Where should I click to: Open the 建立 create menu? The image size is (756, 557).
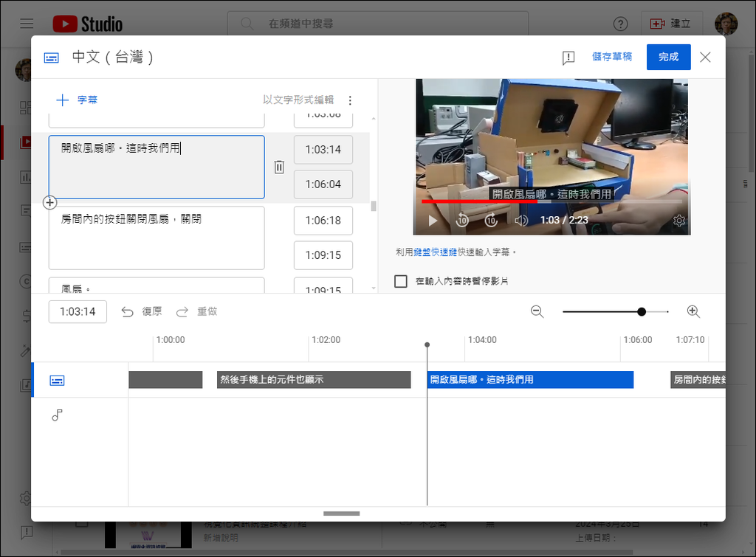(671, 24)
